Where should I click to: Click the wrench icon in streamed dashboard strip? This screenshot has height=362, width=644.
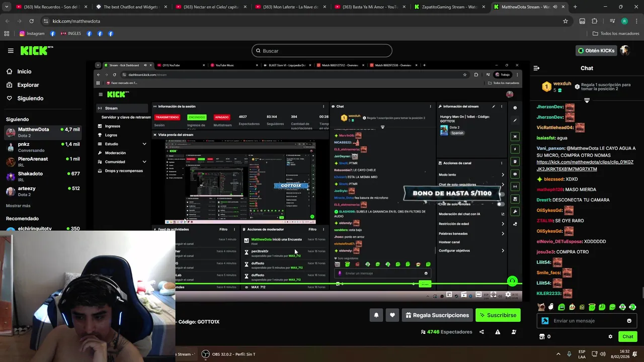tap(515, 212)
